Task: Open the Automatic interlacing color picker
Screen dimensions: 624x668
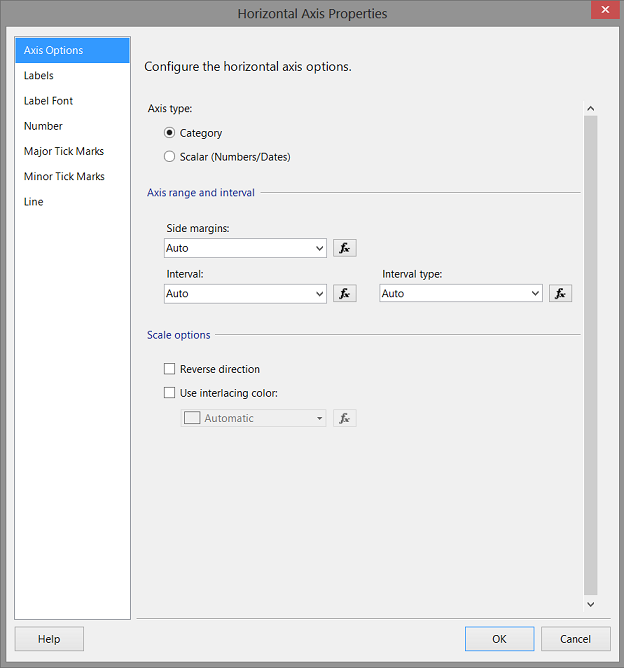Action: pyautogui.click(x=254, y=418)
